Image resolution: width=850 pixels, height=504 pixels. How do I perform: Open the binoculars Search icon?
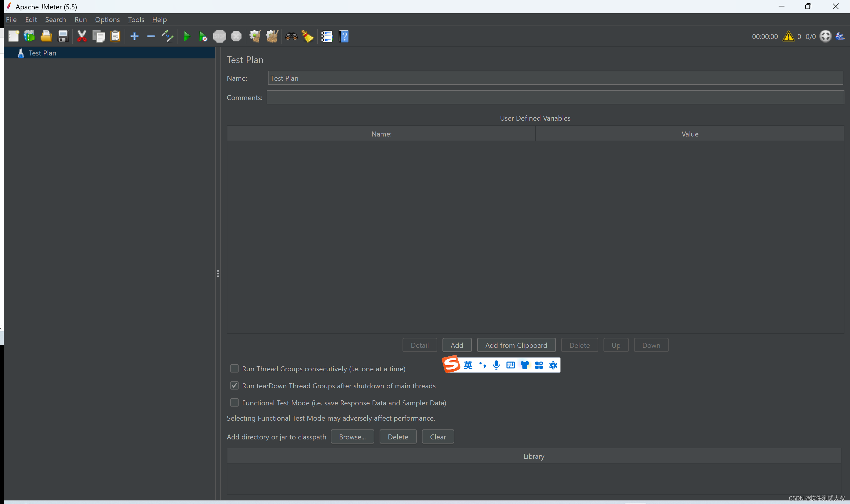(x=291, y=36)
